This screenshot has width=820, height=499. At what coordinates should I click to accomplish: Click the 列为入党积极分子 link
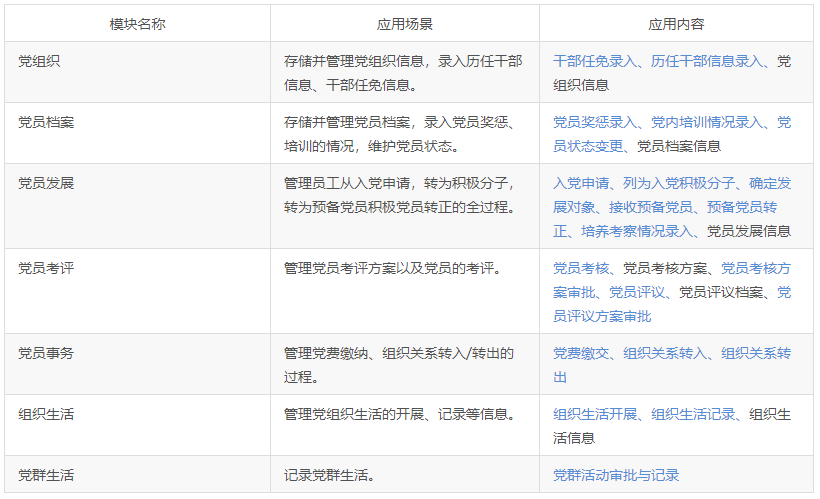679,183
